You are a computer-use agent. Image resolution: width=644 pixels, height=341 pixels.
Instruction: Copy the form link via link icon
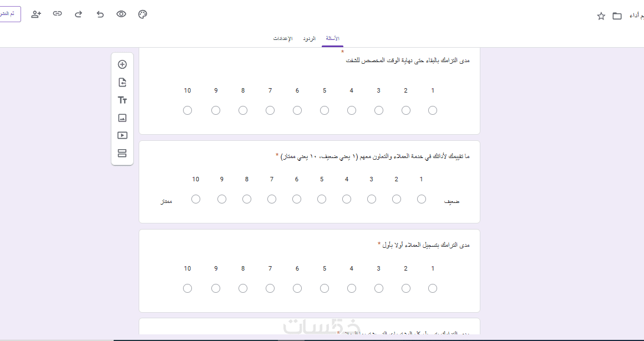coord(58,14)
